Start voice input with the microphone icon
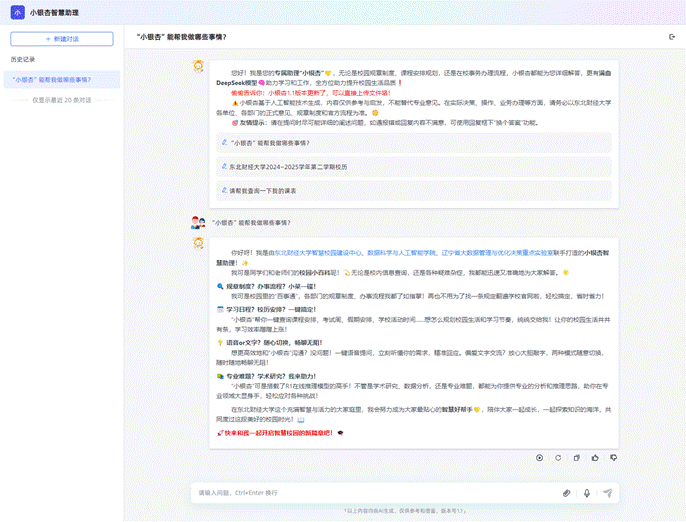Image resolution: width=686 pixels, height=522 pixels. click(587, 493)
